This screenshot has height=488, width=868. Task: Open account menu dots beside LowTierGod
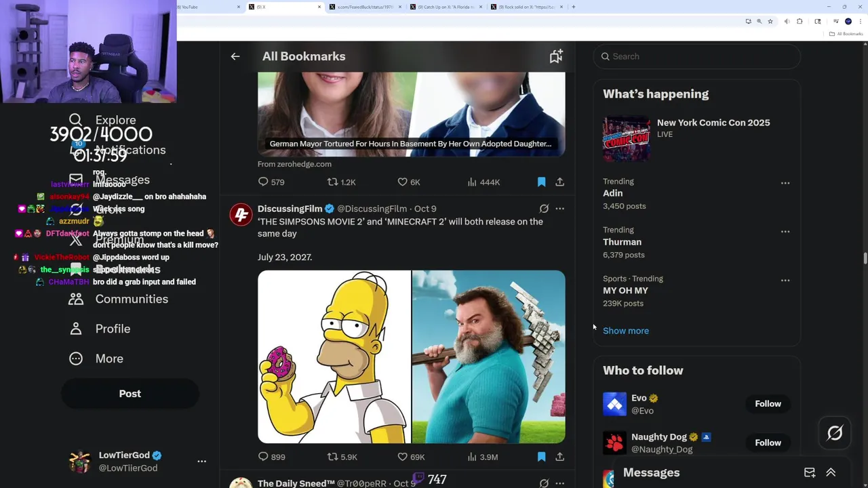click(201, 462)
